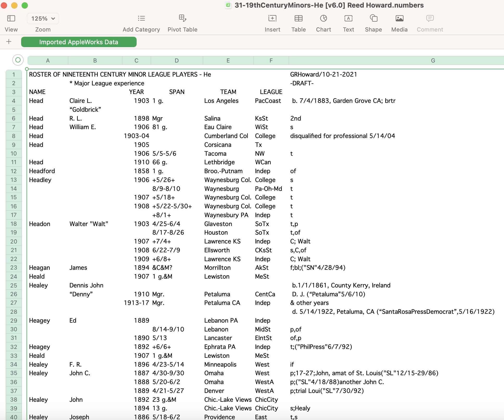
Task: Select the “Goldbrick” cell
Action: pos(85,110)
